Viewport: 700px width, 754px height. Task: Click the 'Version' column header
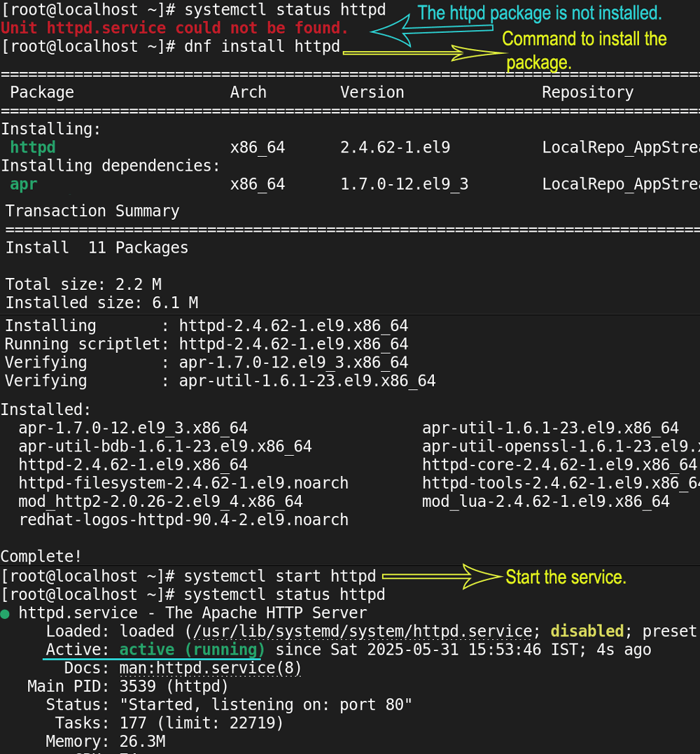[x=372, y=92]
